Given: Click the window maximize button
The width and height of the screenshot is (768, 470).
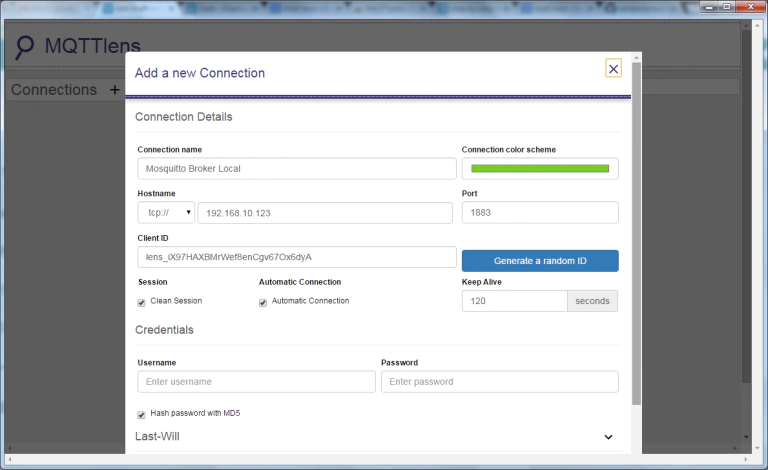Looking at the screenshot, I should point(727,7).
